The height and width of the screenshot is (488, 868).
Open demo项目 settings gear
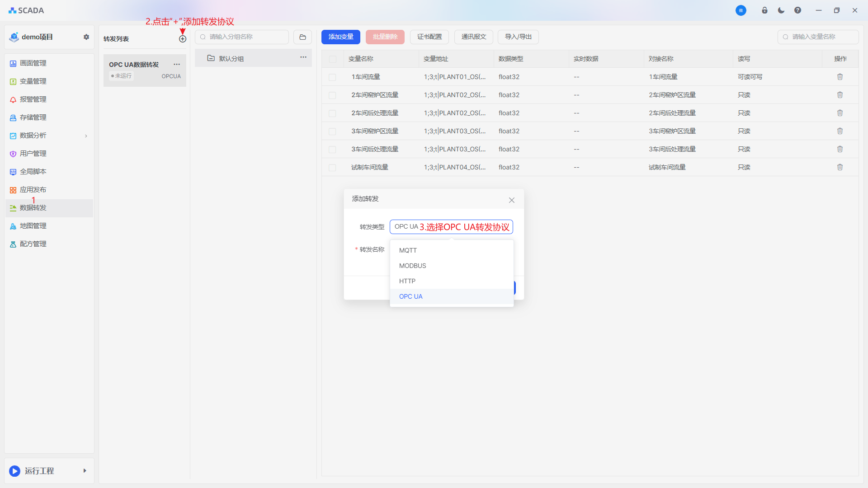[86, 37]
